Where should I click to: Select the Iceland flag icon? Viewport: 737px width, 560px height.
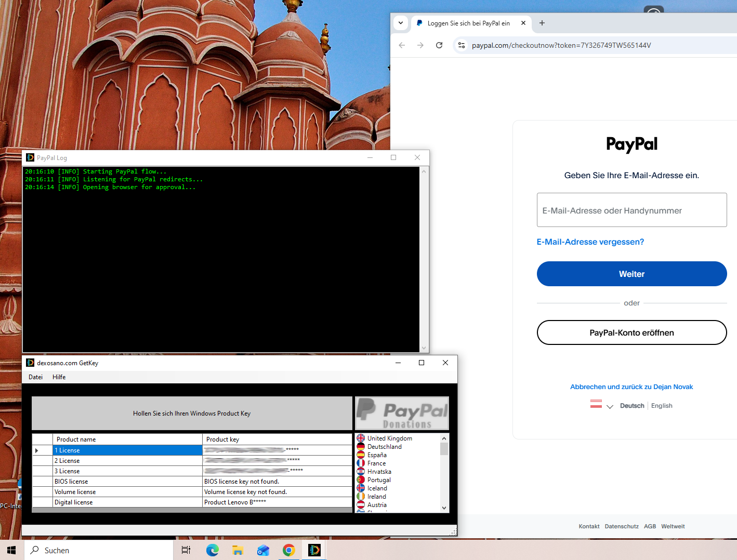click(x=361, y=488)
